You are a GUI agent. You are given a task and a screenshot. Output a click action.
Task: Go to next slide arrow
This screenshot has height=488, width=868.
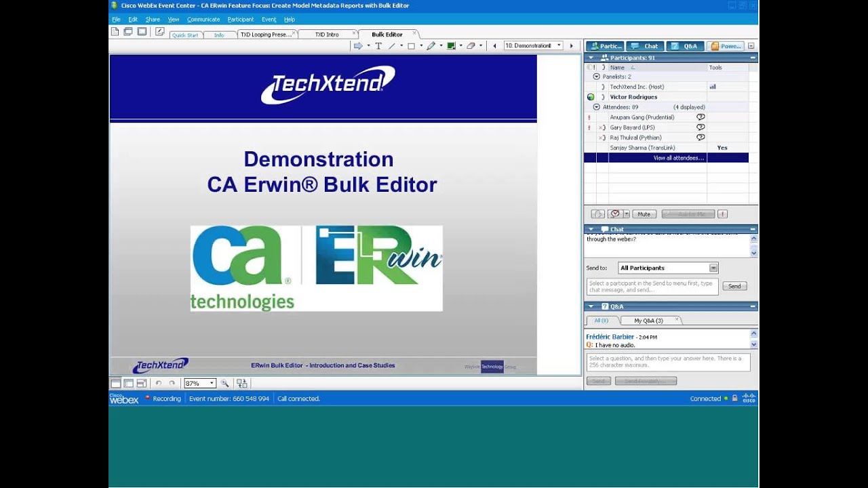pos(572,46)
